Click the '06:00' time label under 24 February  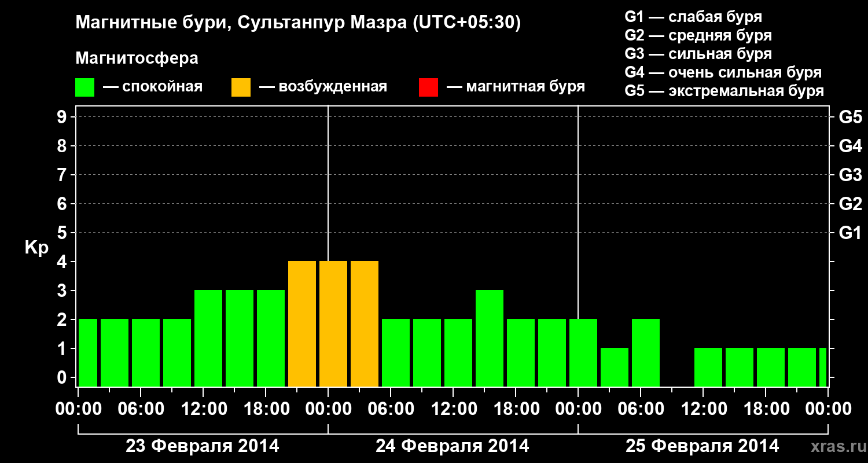391,409
